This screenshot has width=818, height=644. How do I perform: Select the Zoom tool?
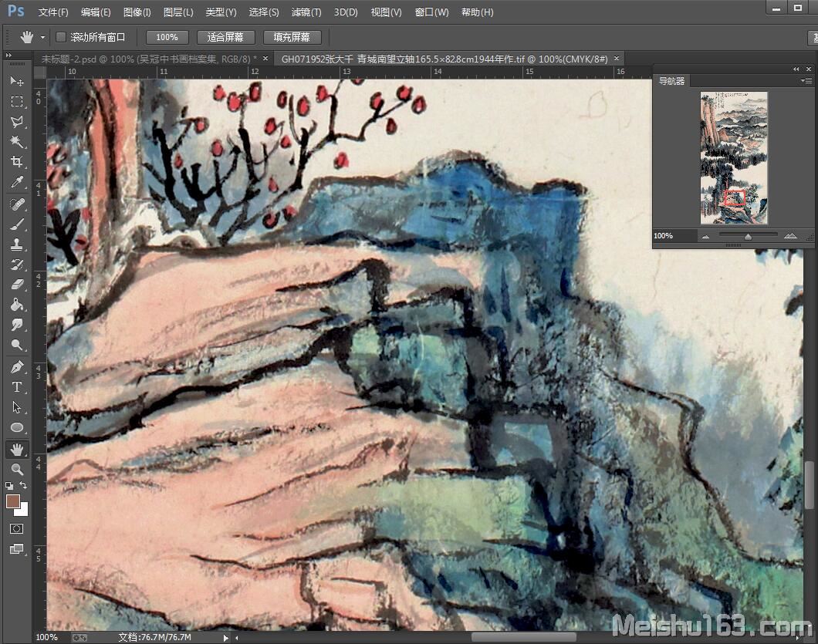(17, 470)
